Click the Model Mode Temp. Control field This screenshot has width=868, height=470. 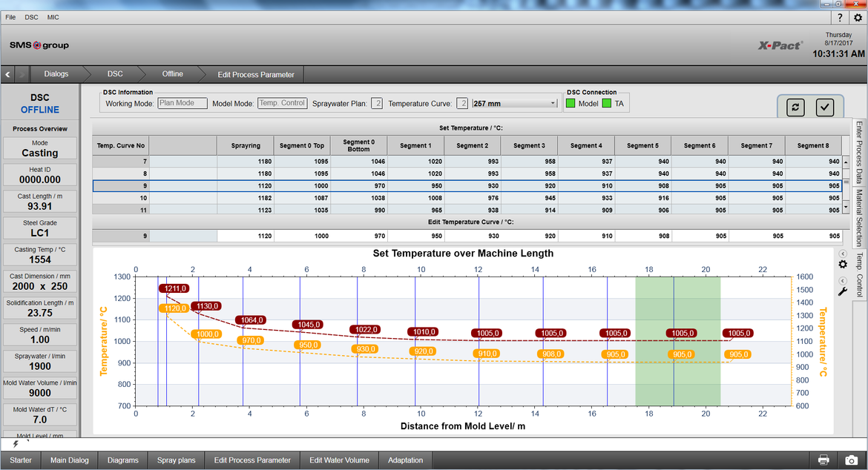click(283, 103)
